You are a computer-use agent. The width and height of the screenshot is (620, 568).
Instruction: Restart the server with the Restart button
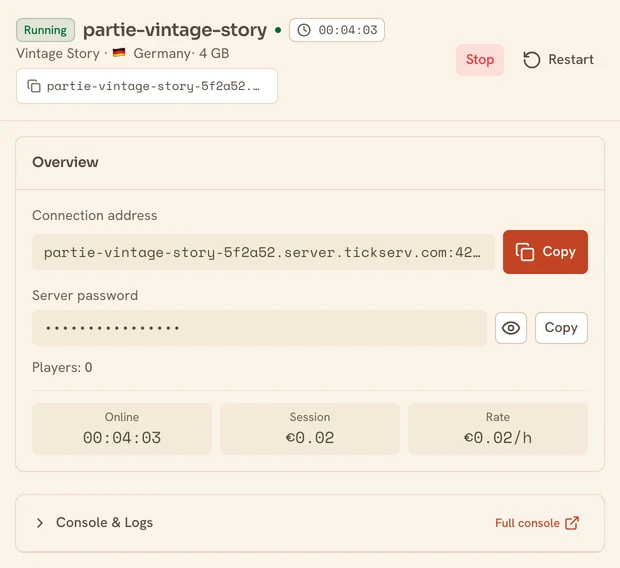click(x=558, y=60)
